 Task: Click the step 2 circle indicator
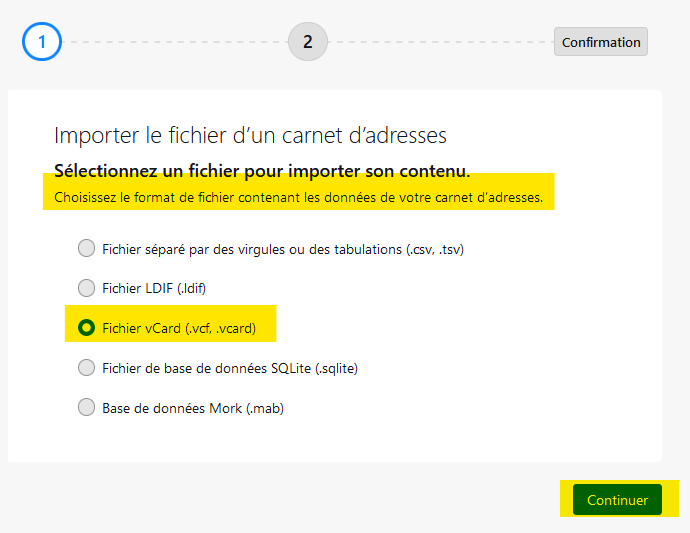point(308,42)
